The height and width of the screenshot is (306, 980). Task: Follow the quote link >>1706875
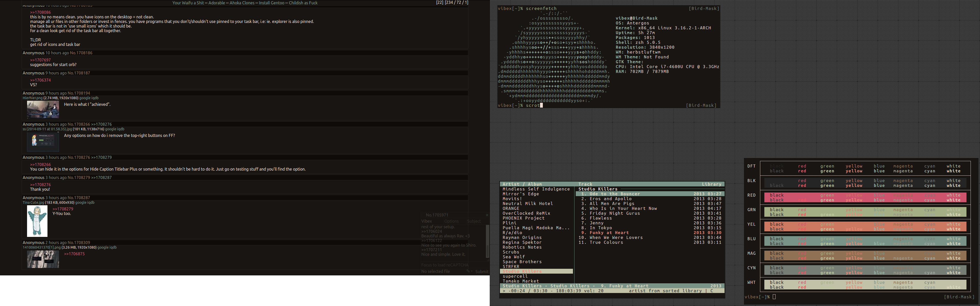pos(74,254)
